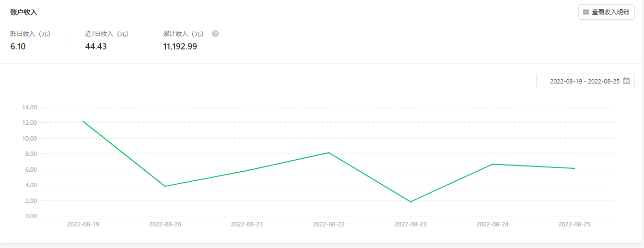The height and width of the screenshot is (248, 644).
Task: Click the lowest line point above 2022-08-23
Action: pos(410,201)
